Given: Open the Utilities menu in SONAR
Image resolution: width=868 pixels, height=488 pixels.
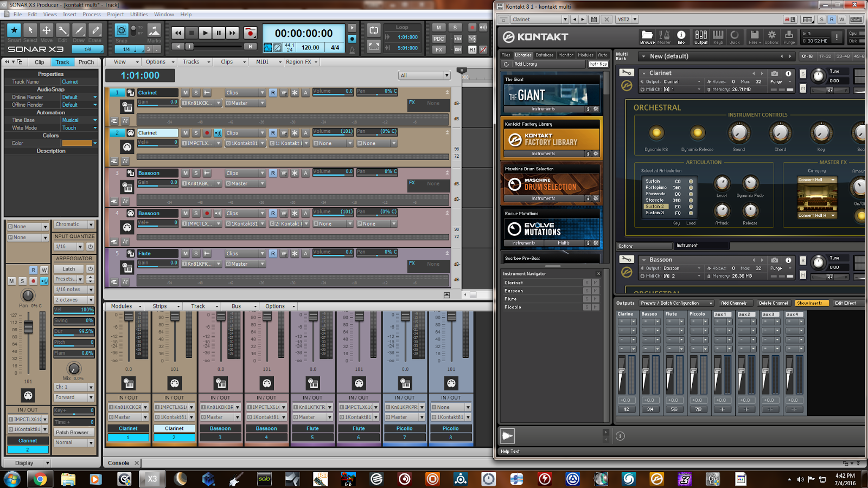Looking at the screenshot, I should 139,15.
